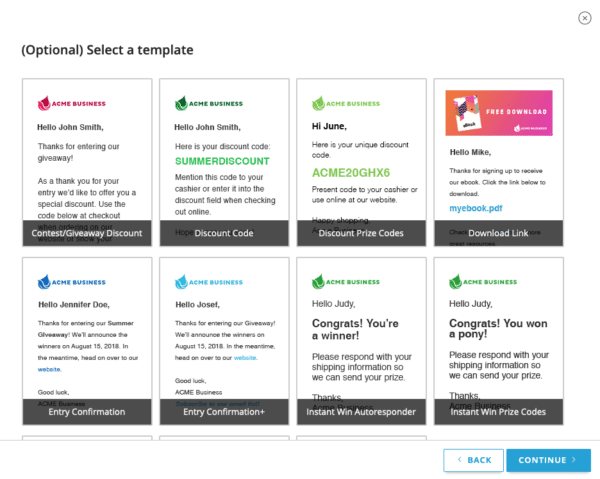The height and width of the screenshot is (479, 600).
Task: Click the dark green ACME Business logo
Action: (210, 103)
